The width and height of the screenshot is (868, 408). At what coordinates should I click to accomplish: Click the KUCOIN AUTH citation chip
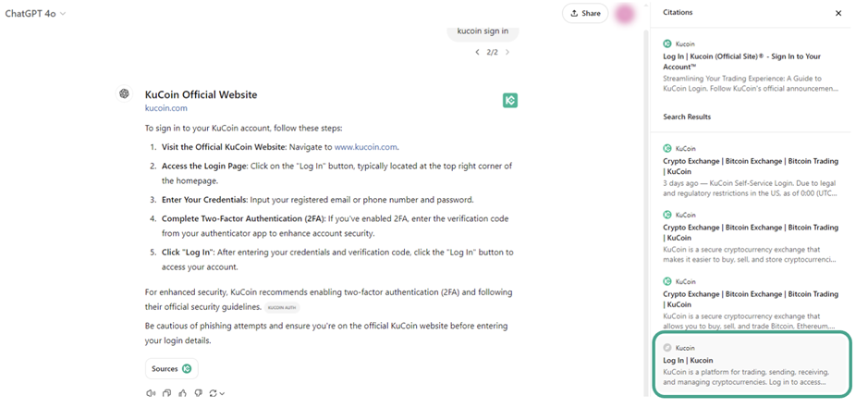pyautogui.click(x=282, y=307)
